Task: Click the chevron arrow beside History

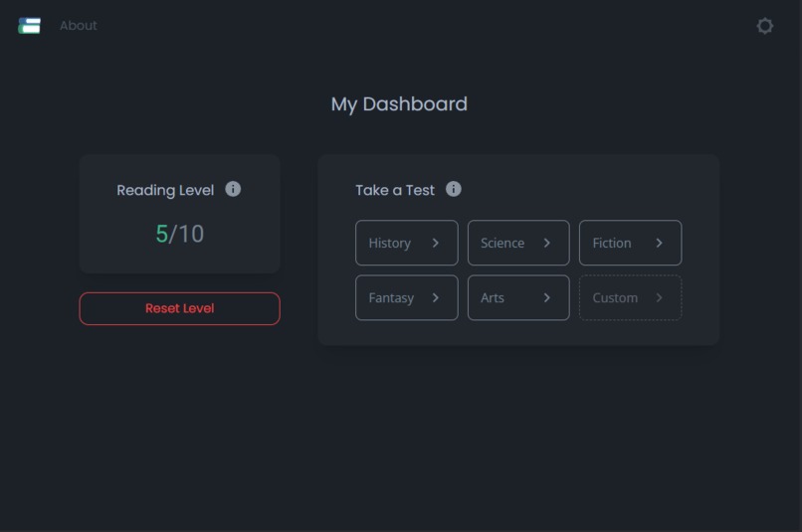Action: pyautogui.click(x=436, y=243)
